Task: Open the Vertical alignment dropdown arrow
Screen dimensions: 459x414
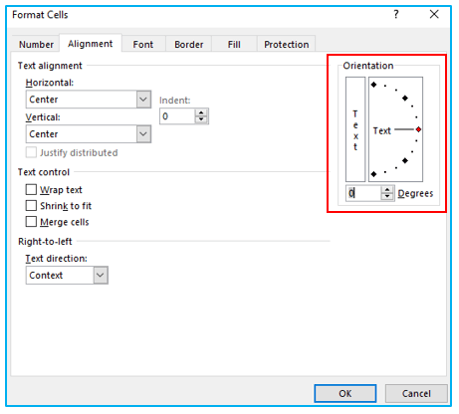Action: point(143,134)
